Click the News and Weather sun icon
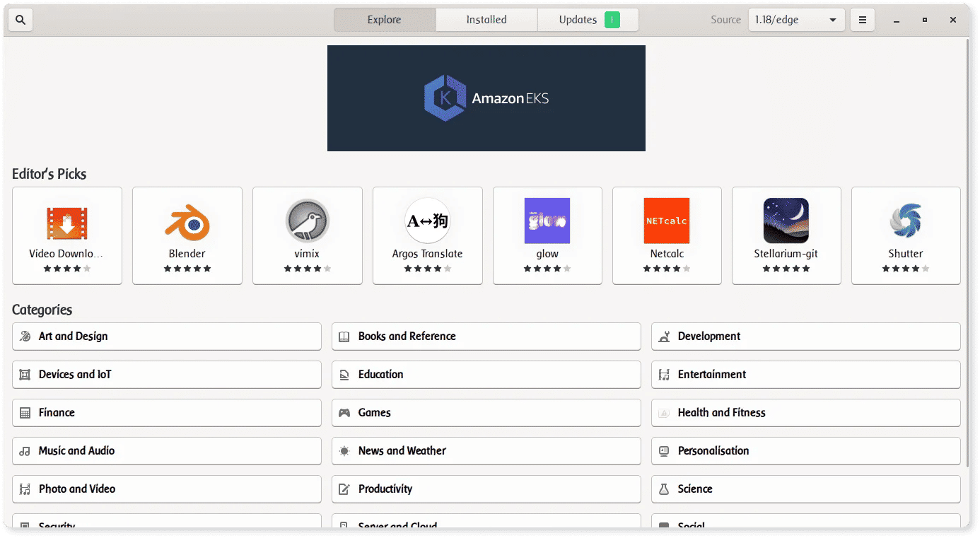980x538 pixels. pyautogui.click(x=344, y=451)
